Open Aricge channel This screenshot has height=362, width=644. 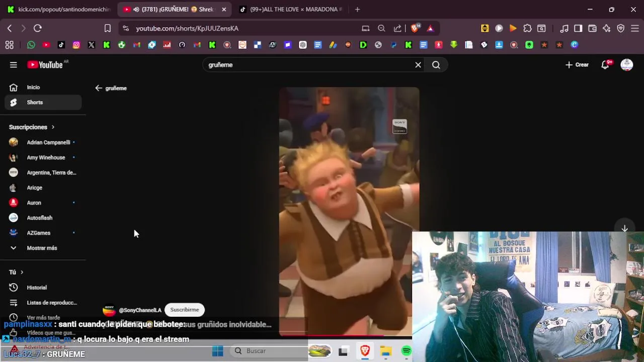[43, 188]
